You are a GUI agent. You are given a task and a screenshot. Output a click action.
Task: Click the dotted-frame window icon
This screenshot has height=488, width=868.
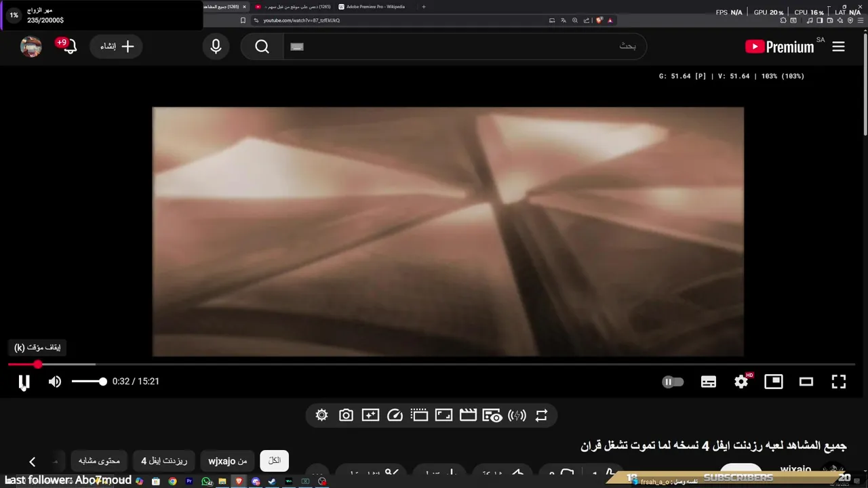[419, 415]
